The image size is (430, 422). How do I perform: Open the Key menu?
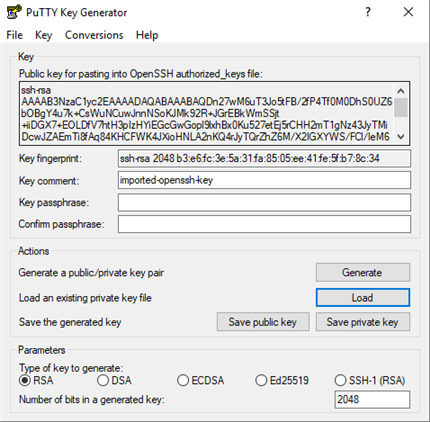(x=44, y=35)
